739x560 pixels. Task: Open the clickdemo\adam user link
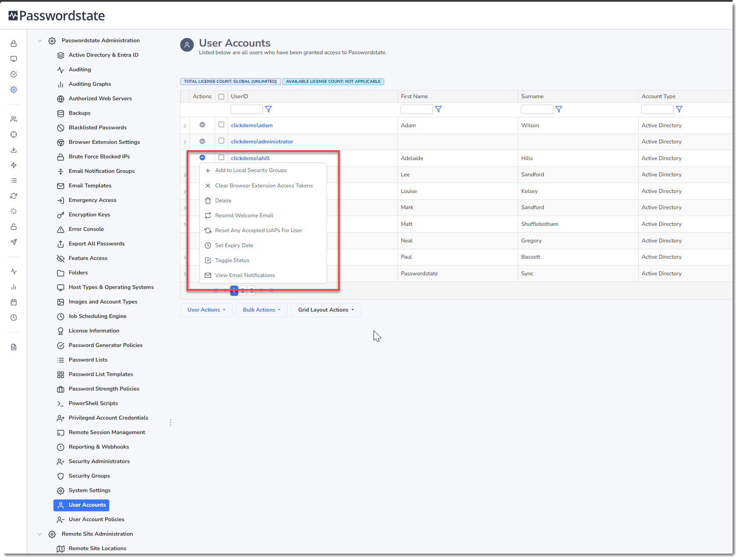[252, 125]
